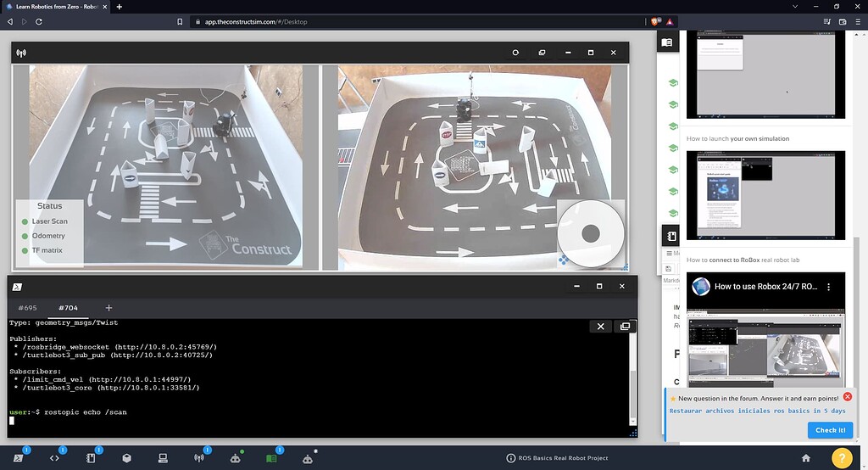Click the joystick knob in camera view
Image resolution: width=868 pixels, height=470 pixels.
591,233
